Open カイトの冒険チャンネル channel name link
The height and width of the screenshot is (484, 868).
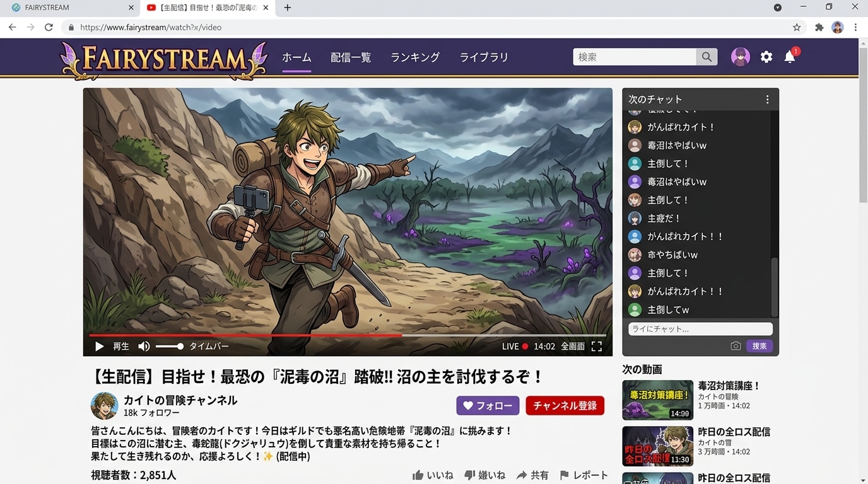180,400
